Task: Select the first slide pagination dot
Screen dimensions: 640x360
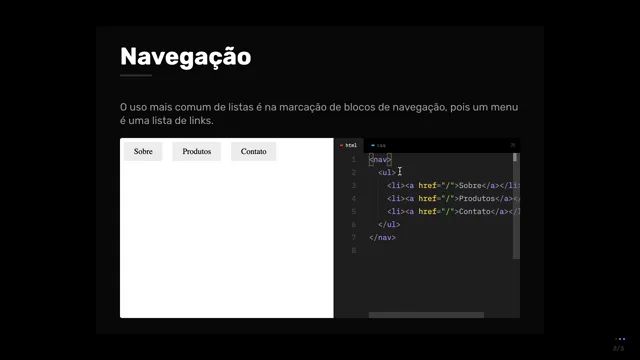Action: coord(616,339)
